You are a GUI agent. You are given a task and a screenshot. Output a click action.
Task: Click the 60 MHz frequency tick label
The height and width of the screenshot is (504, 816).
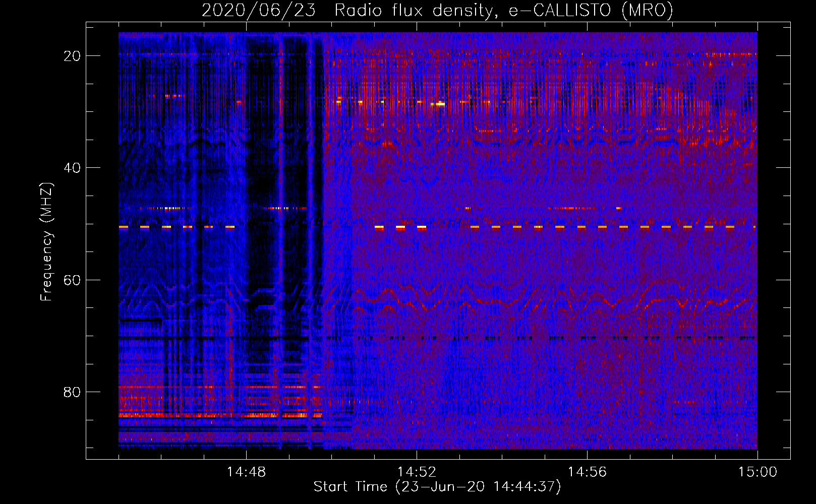coord(72,280)
